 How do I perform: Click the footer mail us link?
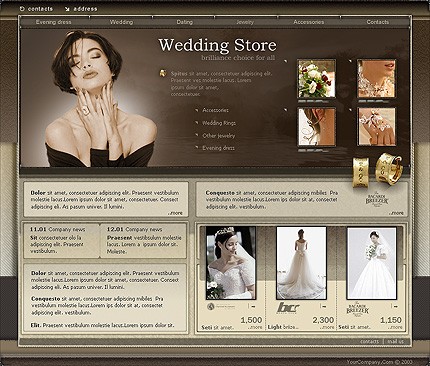click(x=395, y=342)
